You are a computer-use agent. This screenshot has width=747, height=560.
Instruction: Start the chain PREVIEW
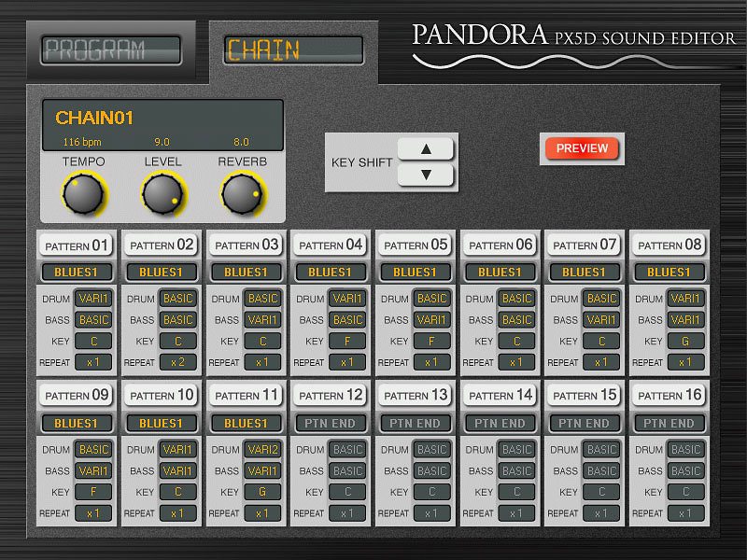coord(582,148)
